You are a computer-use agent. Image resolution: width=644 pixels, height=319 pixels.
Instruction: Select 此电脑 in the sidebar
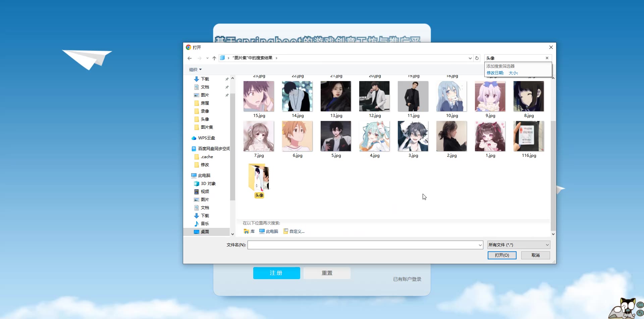pyautogui.click(x=204, y=176)
